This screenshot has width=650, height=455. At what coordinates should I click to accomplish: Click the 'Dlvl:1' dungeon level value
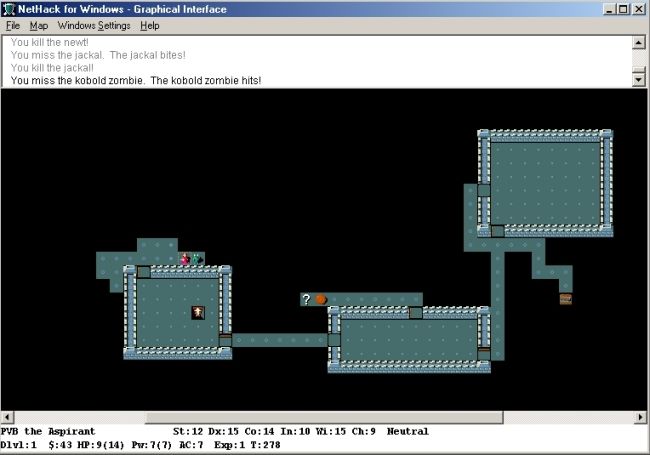pyautogui.click(x=19, y=445)
